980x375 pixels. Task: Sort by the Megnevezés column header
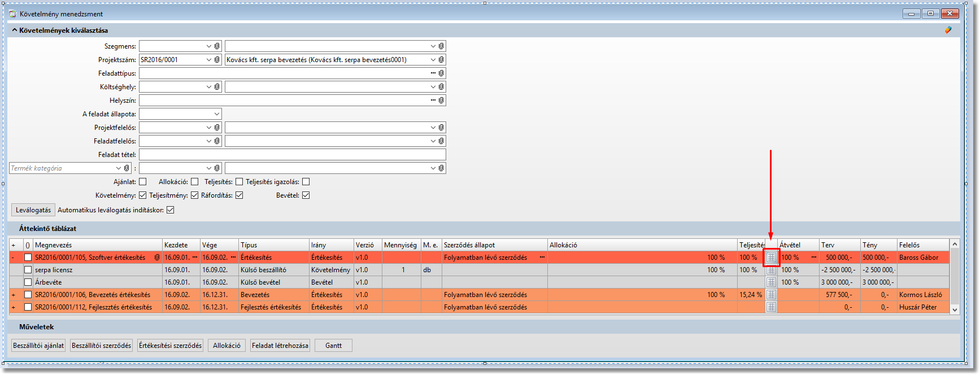98,245
